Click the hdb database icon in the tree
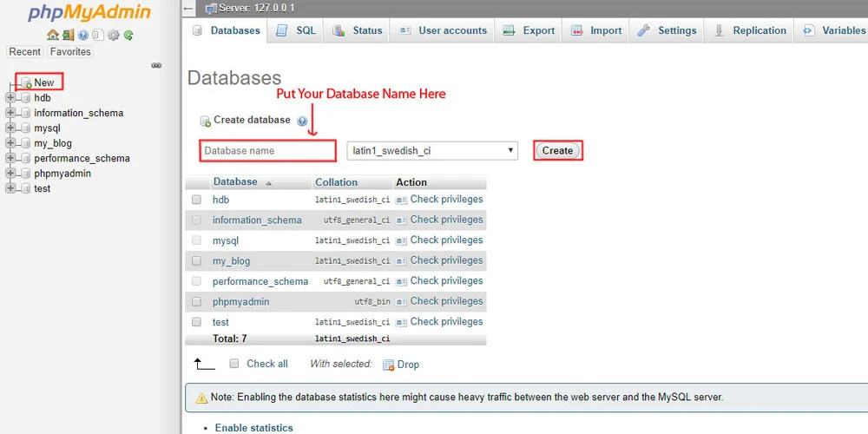Image resolution: width=868 pixels, height=434 pixels. point(25,98)
